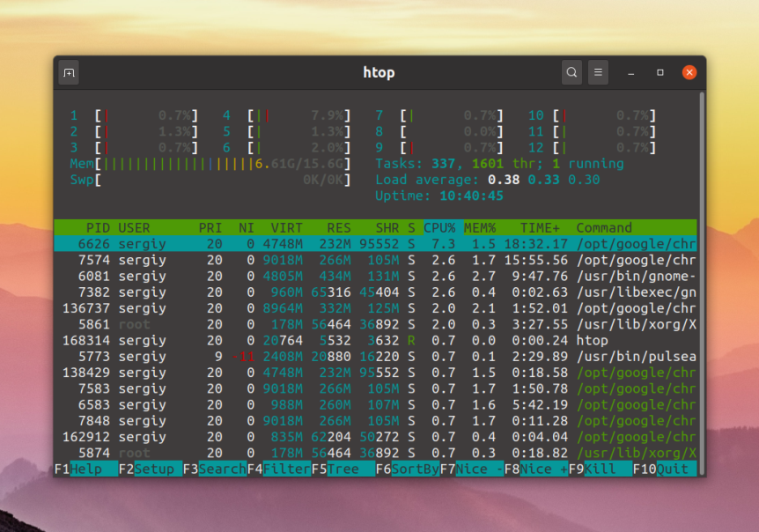Viewport: 759px width, 532px height.
Task: Minimize the htop terminal window
Action: tap(631, 72)
